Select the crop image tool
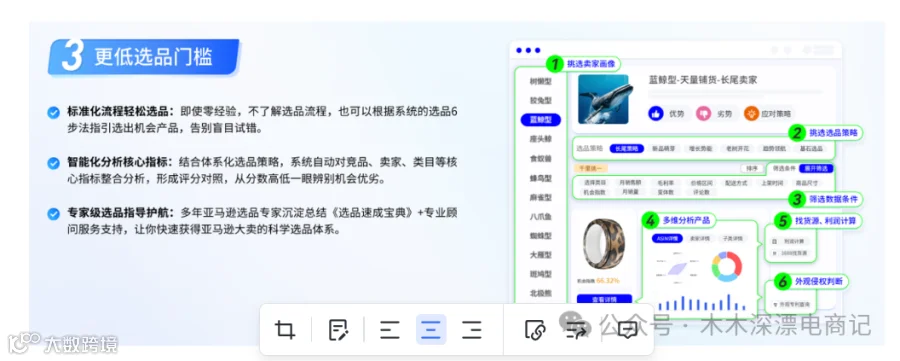The width and height of the screenshot is (900, 361). click(284, 330)
